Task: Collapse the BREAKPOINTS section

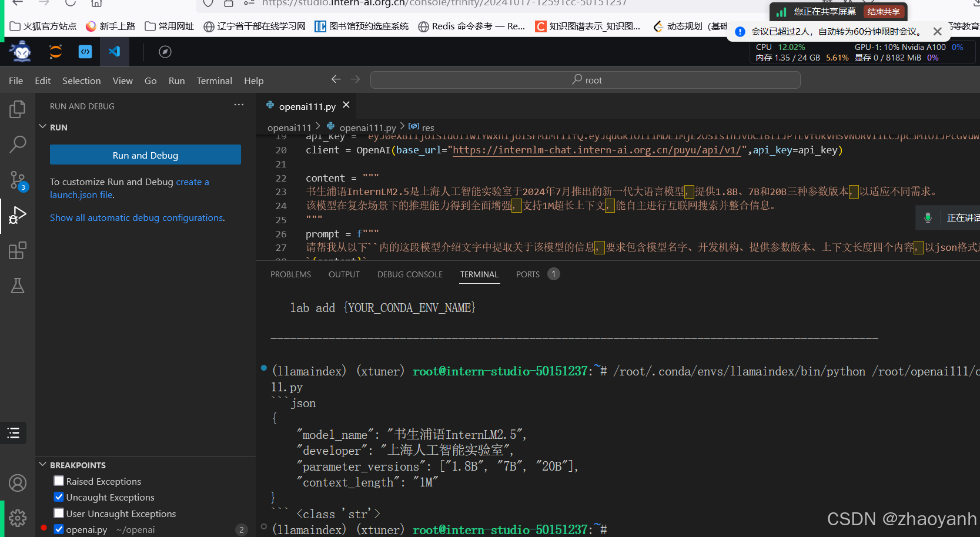Action: (42, 464)
